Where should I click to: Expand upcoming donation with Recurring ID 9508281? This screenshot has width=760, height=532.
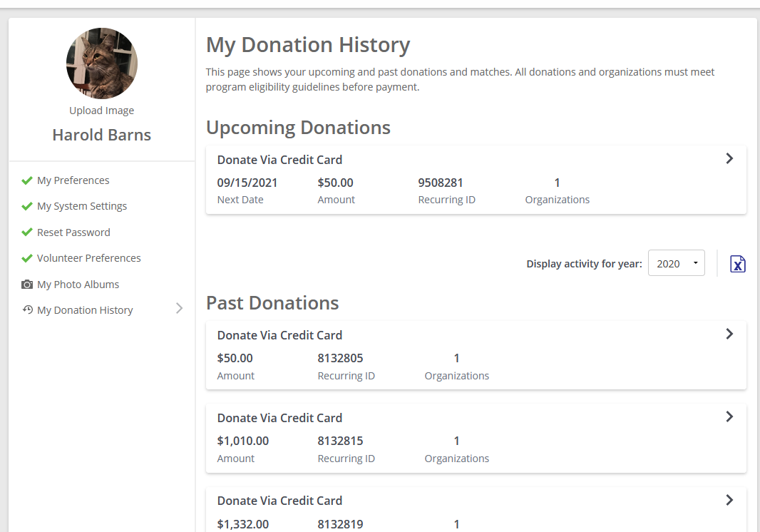[729, 158]
